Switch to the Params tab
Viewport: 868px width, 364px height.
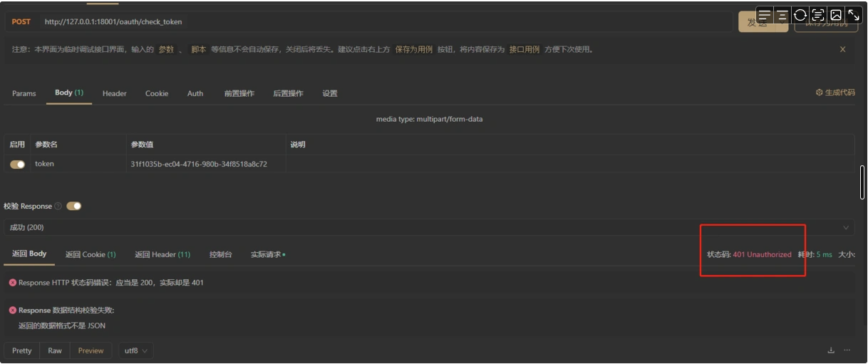point(24,93)
